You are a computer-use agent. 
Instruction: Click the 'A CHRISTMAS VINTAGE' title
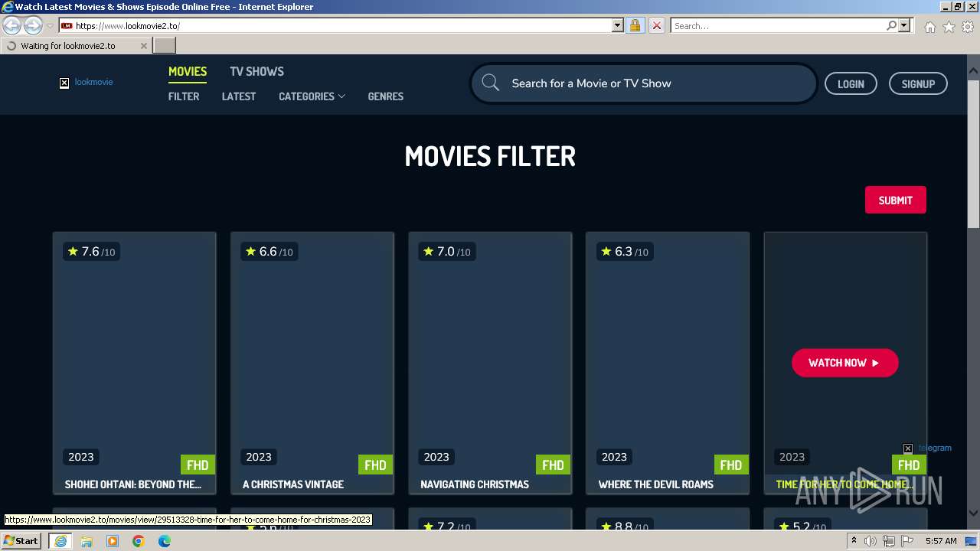coord(293,484)
